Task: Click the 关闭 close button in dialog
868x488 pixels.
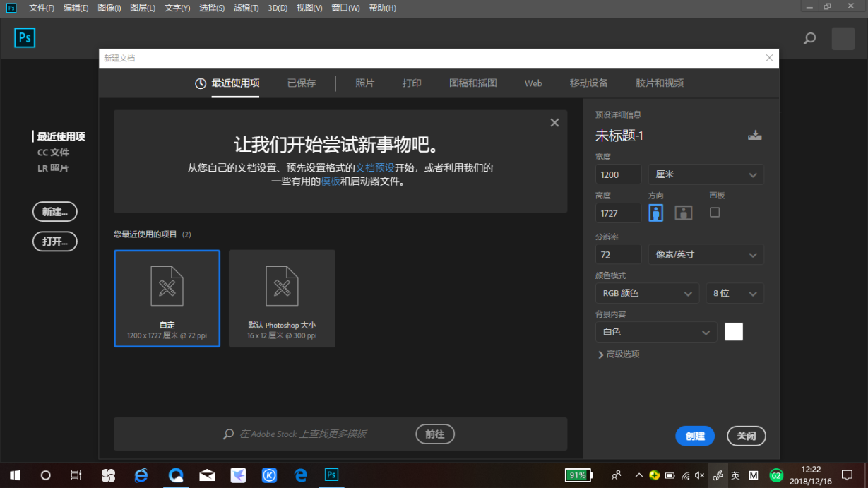Action: [747, 436]
